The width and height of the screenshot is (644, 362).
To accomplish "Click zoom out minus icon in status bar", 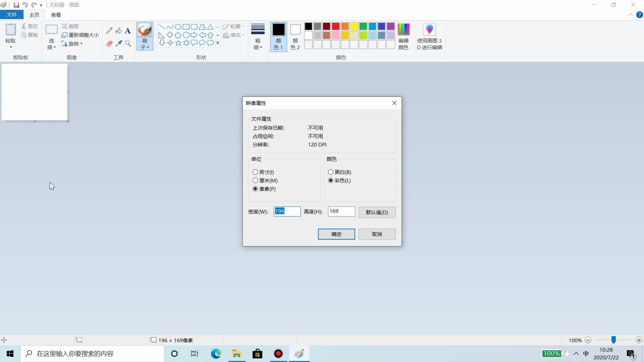I will coord(588,340).
